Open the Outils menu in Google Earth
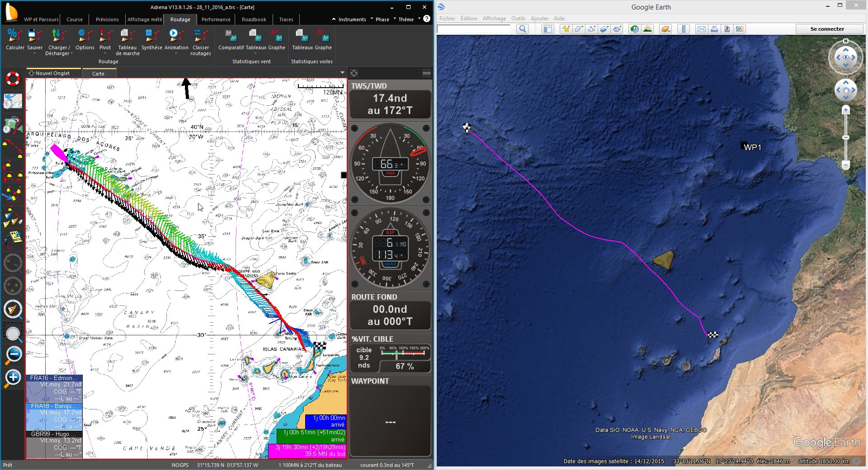The width and height of the screenshot is (868, 470). tap(518, 19)
